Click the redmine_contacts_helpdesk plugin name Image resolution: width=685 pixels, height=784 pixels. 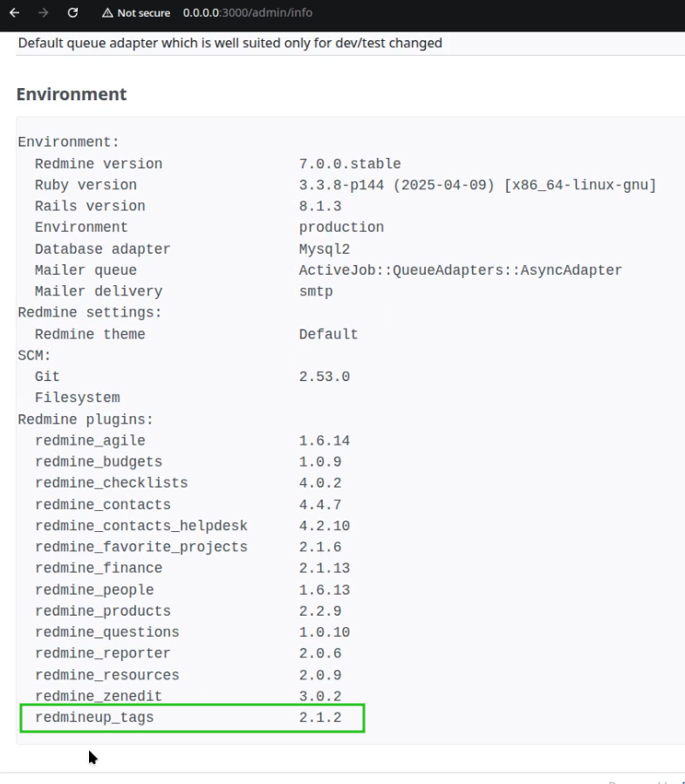(x=141, y=526)
